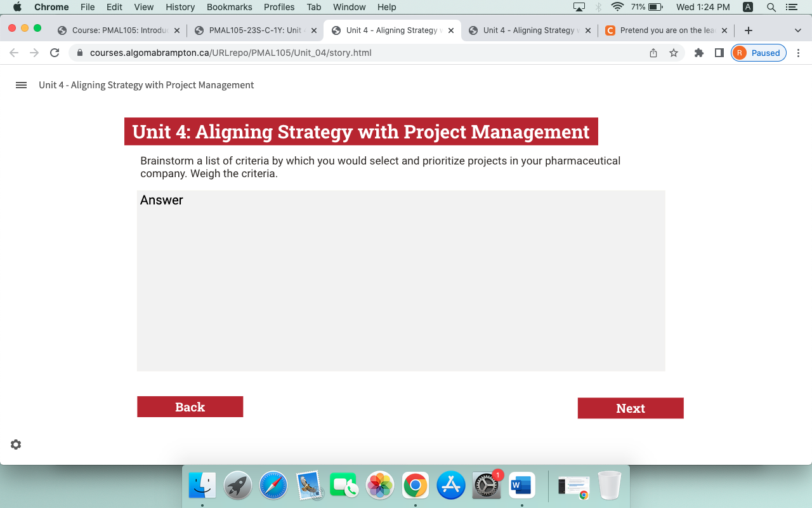Viewport: 812px width, 508px height.
Task: Open the input source A icon in menu bar
Action: coord(748,7)
